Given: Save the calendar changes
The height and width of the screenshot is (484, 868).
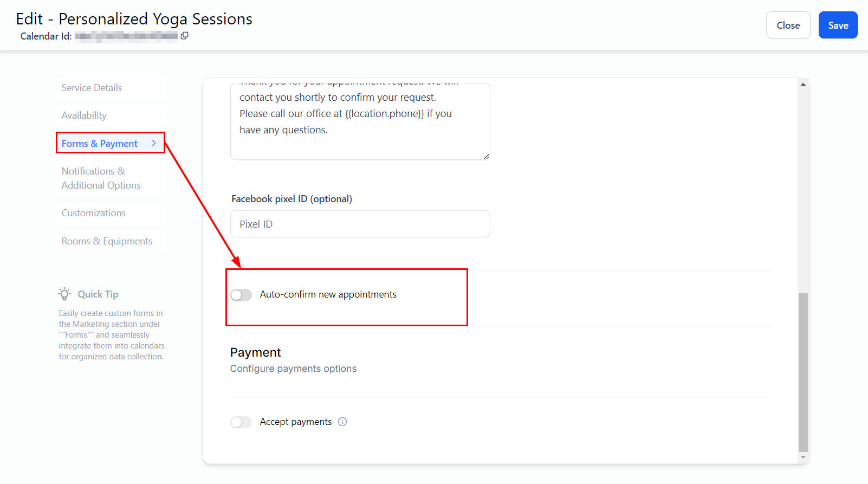Looking at the screenshot, I should 838,25.
